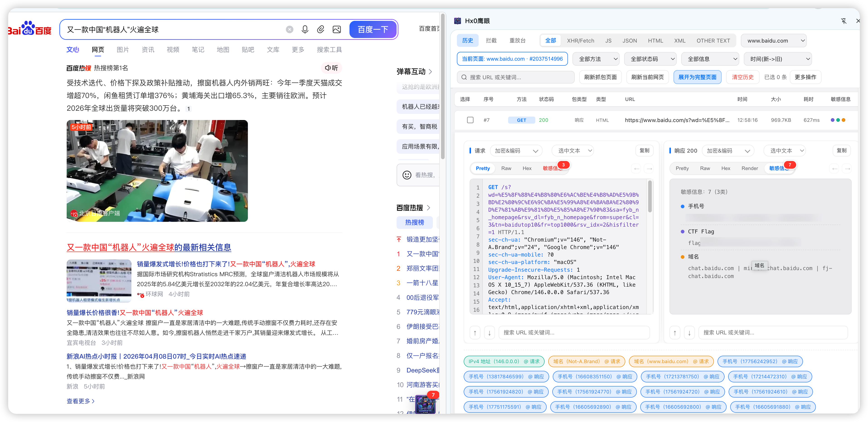Switch to the 重放台 tab
868x422 pixels.
[x=517, y=41]
